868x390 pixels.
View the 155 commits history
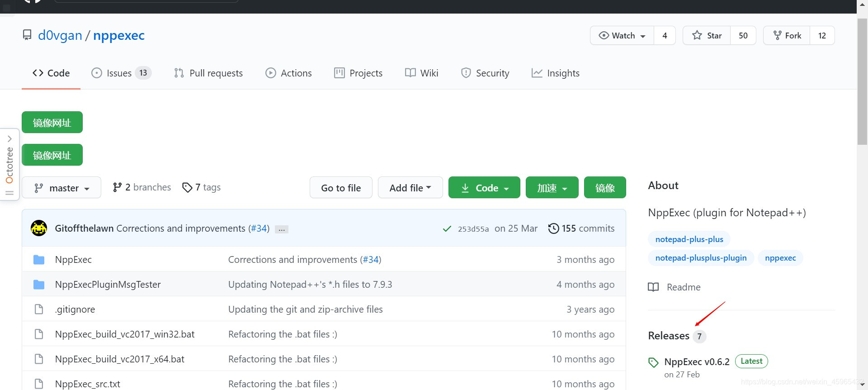(581, 228)
